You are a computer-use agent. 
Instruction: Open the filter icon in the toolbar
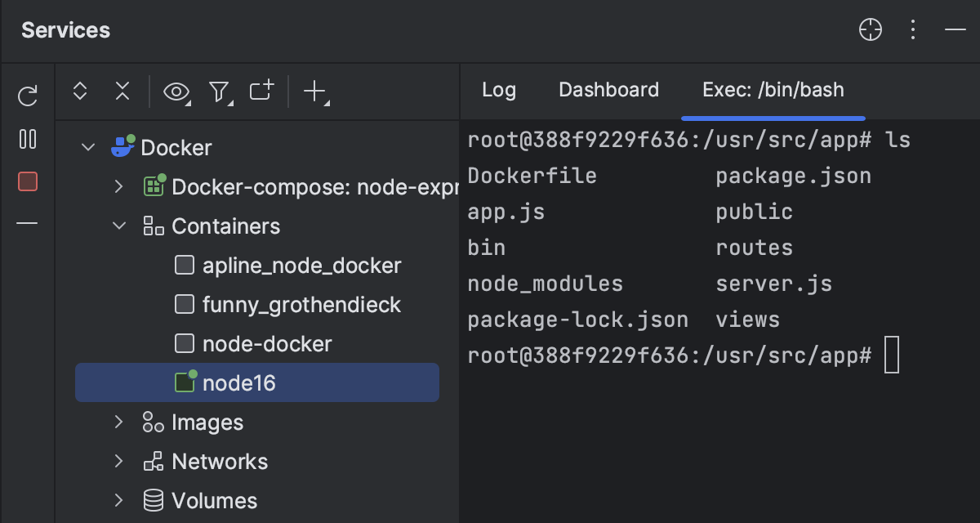[219, 92]
